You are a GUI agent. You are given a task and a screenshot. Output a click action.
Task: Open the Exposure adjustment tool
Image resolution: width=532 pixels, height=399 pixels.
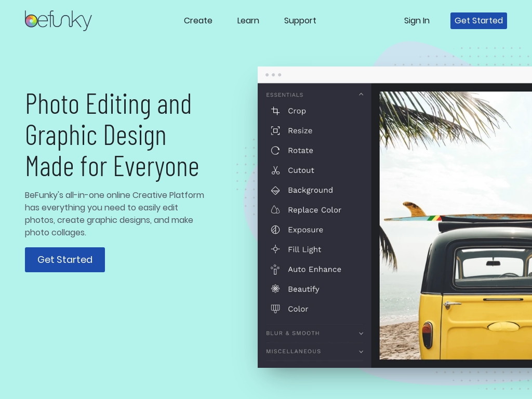click(305, 230)
